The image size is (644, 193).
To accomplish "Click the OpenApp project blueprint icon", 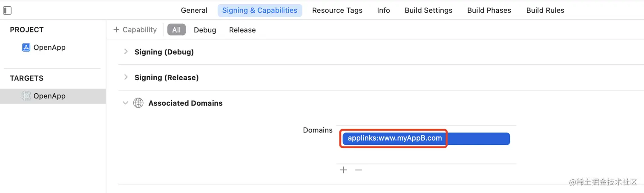I will pyautogui.click(x=26, y=47).
